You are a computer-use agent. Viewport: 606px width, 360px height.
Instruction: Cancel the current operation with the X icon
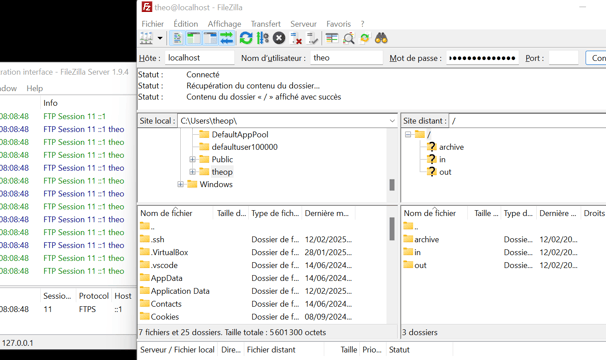tap(279, 38)
